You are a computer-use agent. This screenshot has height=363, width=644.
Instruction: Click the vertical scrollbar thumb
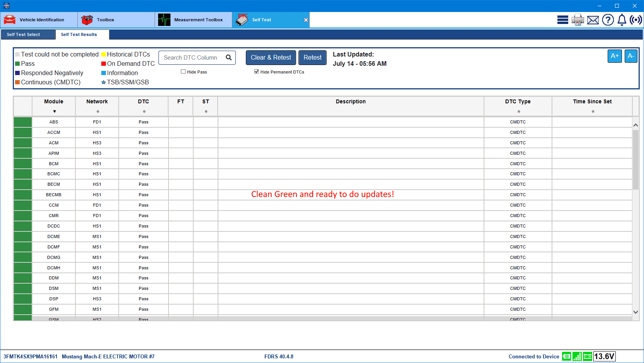tap(635, 159)
